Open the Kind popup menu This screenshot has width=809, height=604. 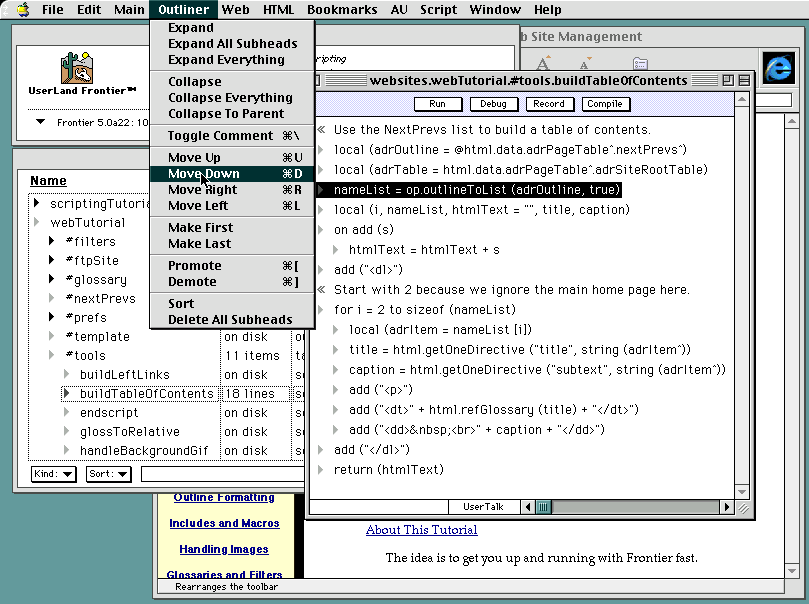point(53,474)
